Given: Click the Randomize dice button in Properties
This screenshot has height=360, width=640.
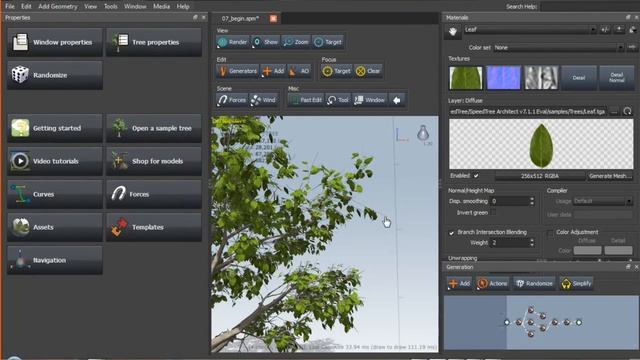Looking at the screenshot, I should coord(55,75).
